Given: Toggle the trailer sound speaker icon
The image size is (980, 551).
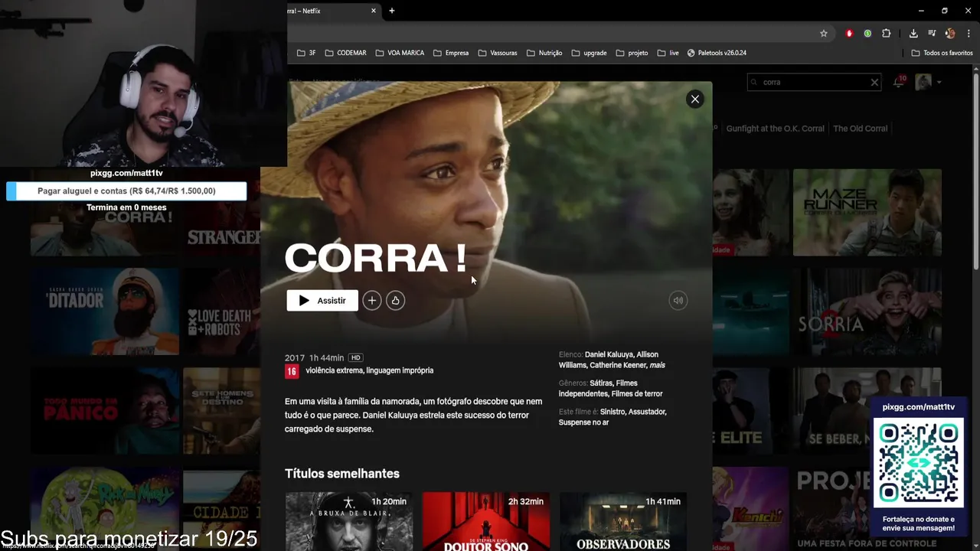Looking at the screenshot, I should coord(678,301).
